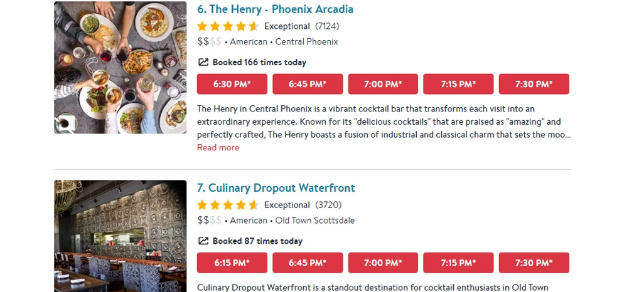The image size is (644, 292).
Task: Book The Henry at 6:30 PM
Action: click(232, 84)
